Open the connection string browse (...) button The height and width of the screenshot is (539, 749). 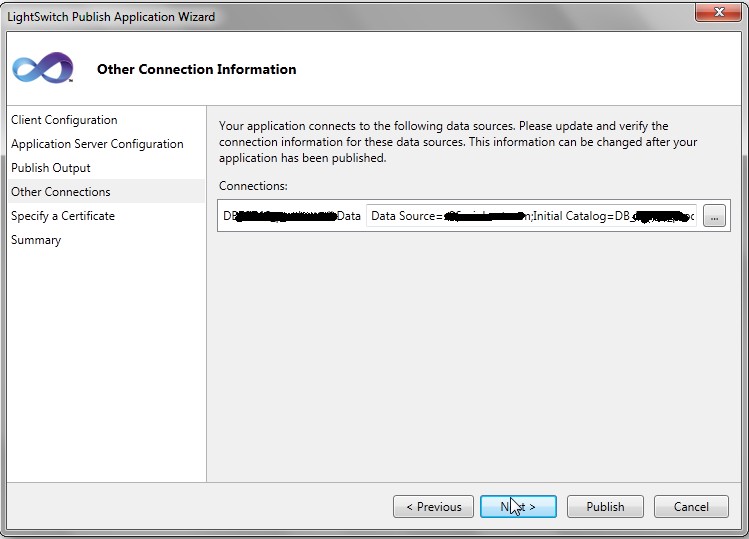tap(714, 216)
